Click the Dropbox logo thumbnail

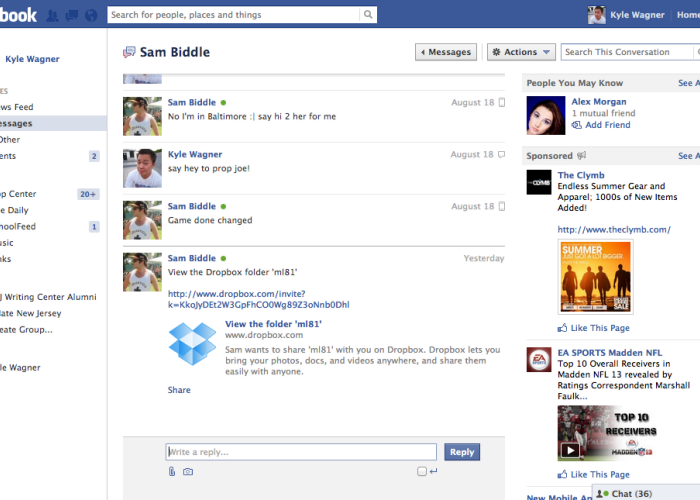coord(192,344)
